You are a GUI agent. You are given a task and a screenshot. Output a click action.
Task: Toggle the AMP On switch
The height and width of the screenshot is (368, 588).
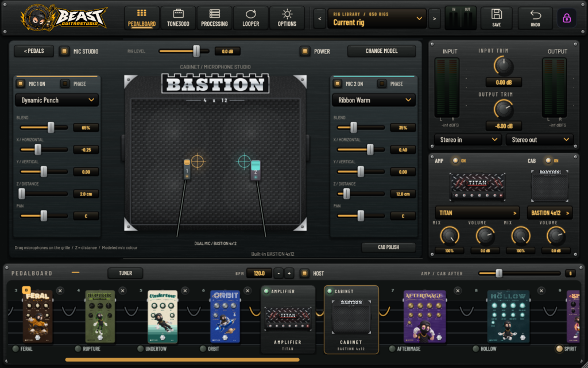pyautogui.click(x=455, y=161)
